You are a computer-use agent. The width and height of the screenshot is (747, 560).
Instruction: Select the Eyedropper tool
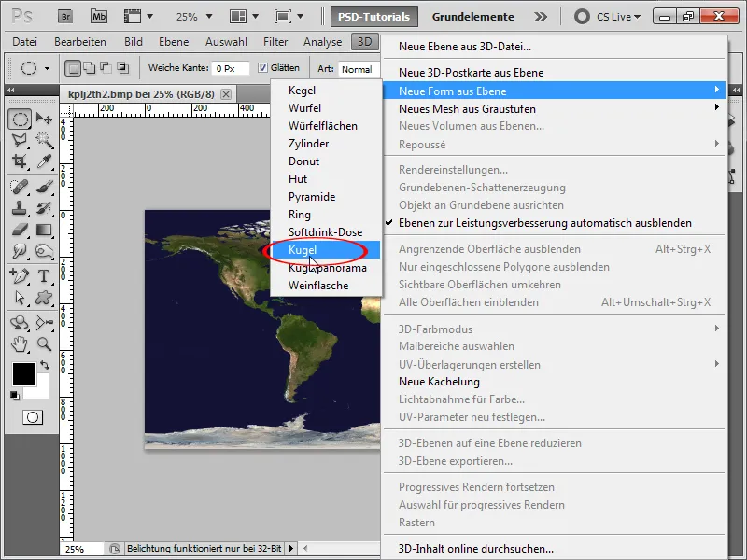[x=44, y=161]
